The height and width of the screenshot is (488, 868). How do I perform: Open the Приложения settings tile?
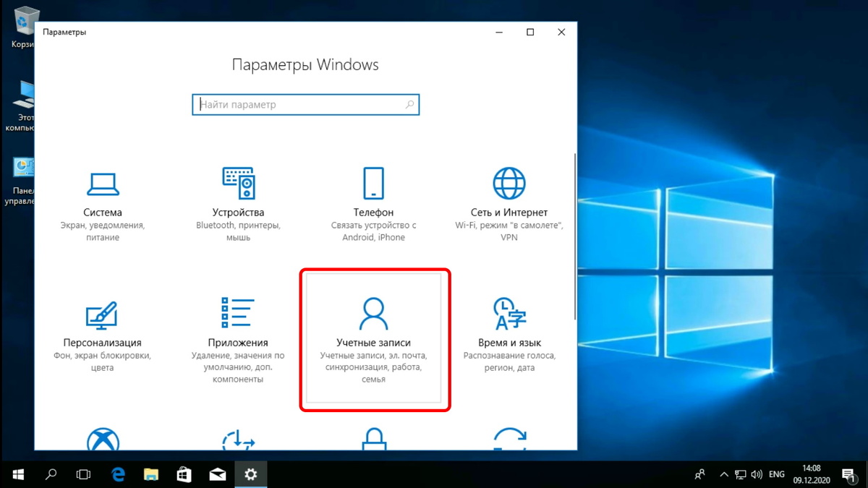[x=238, y=340]
